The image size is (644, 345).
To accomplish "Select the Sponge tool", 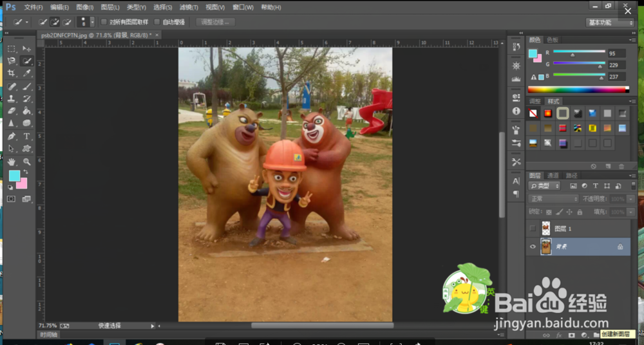I will pyautogui.click(x=26, y=123).
